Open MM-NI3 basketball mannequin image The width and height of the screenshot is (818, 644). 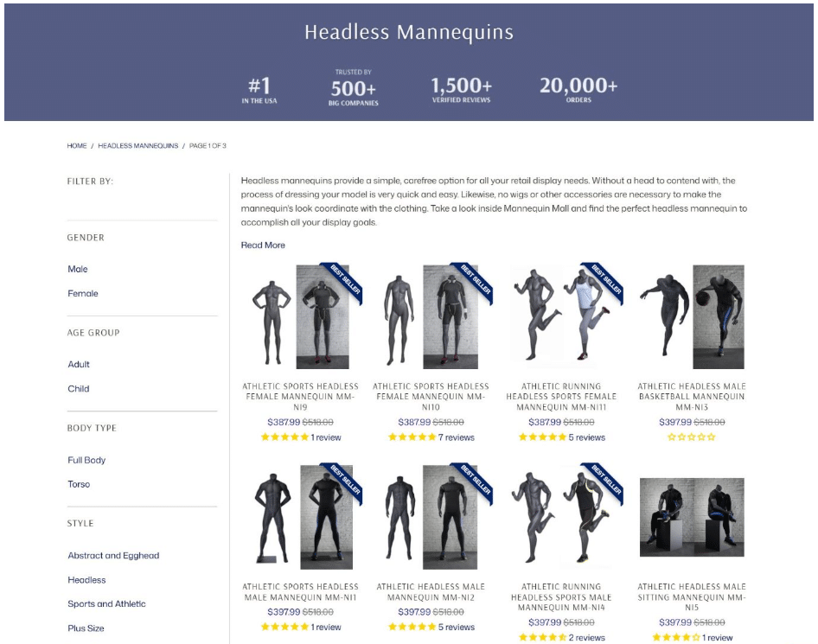point(692,316)
